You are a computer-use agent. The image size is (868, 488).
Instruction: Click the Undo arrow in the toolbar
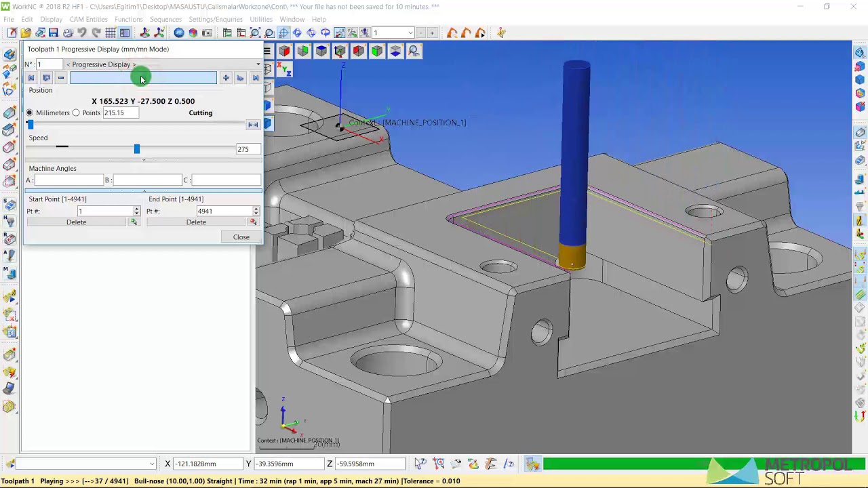pos(82,33)
